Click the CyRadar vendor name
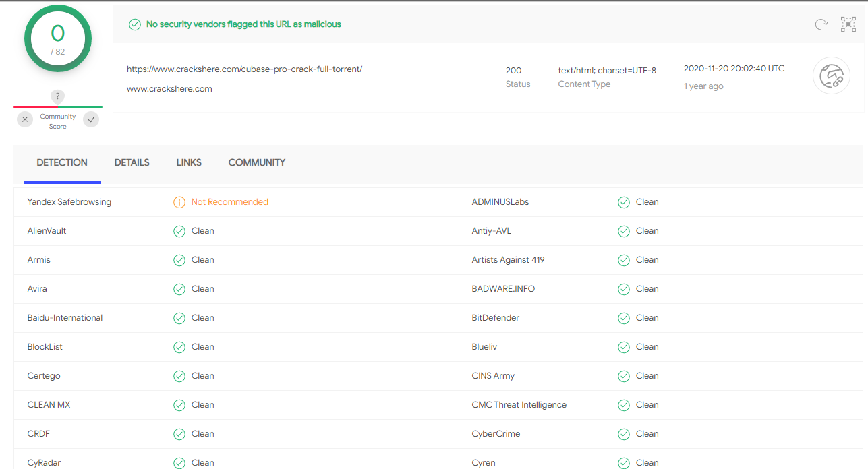The image size is (868, 469). (45, 463)
